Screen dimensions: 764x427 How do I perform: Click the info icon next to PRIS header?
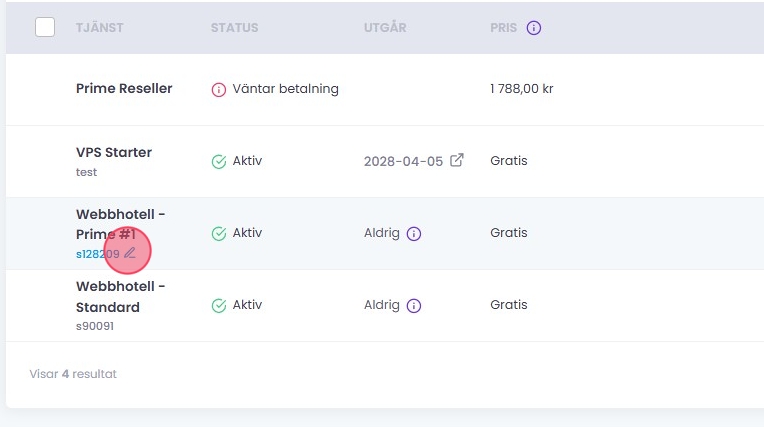pyautogui.click(x=534, y=28)
